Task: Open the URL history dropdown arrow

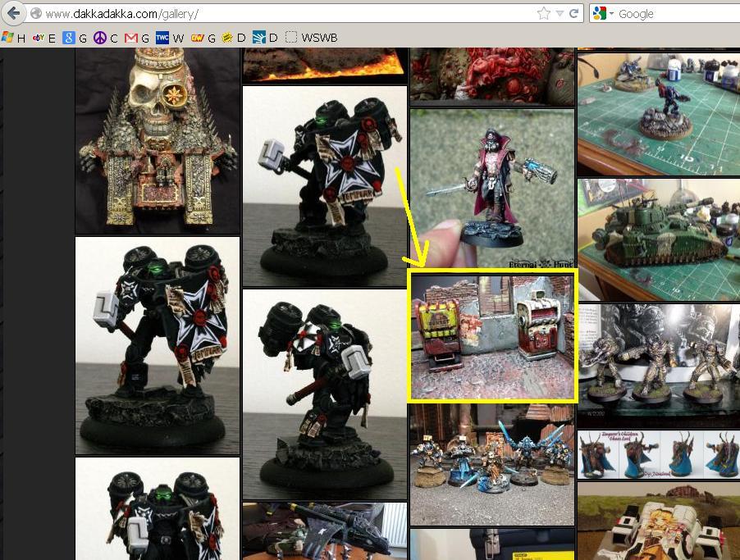Action: (x=560, y=14)
